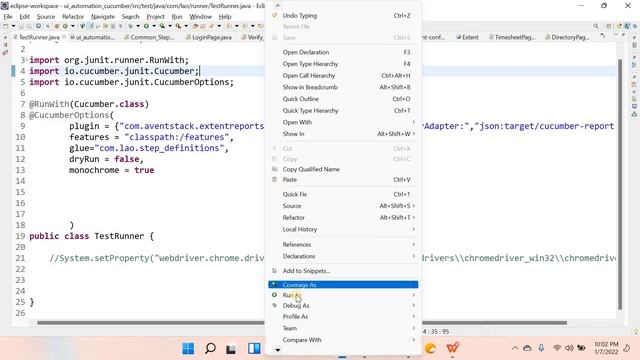The height and width of the screenshot is (360, 640).
Task: Open the Java perspective icon in top right
Action: [627, 26]
